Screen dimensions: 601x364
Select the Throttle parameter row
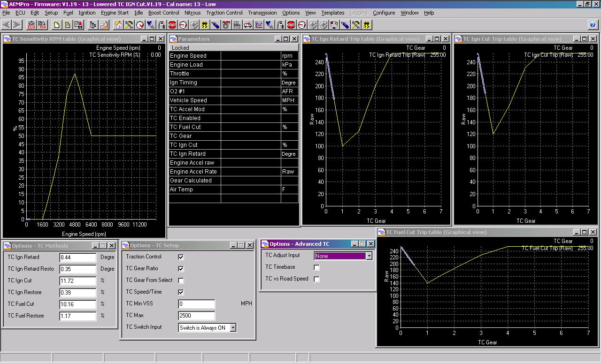pyautogui.click(x=234, y=74)
